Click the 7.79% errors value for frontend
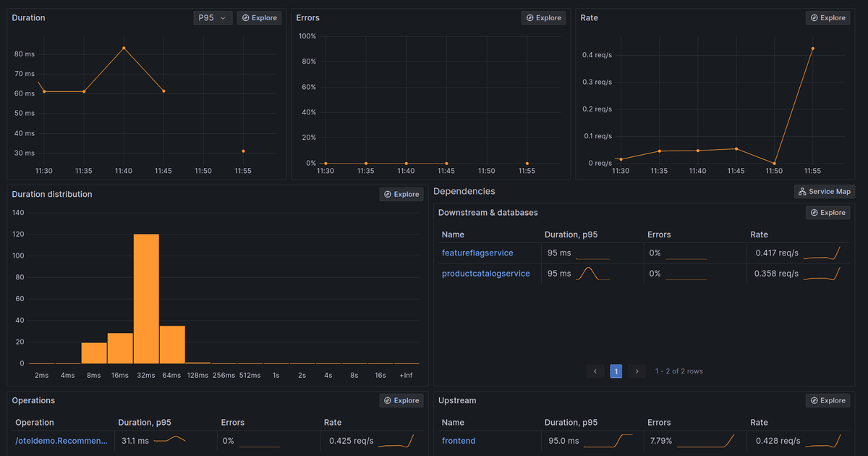The width and height of the screenshot is (868, 456). [x=660, y=441]
